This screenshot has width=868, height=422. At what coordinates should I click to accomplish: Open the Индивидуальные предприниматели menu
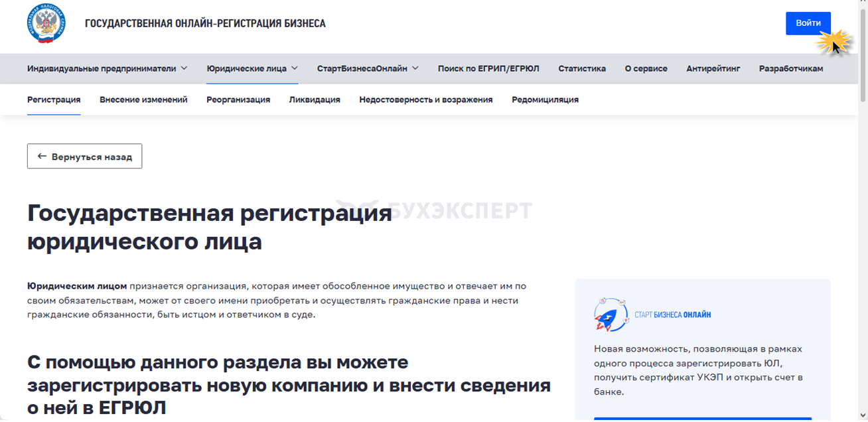108,68
